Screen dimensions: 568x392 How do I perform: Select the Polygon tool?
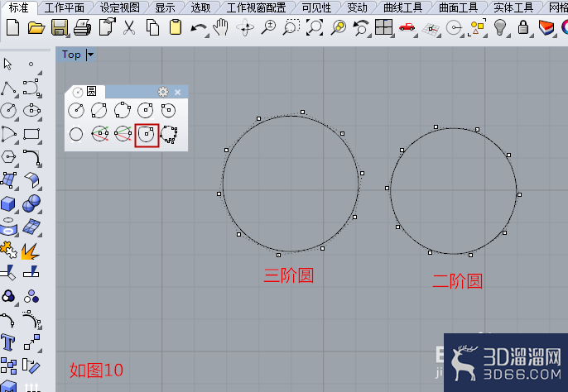coord(8,157)
